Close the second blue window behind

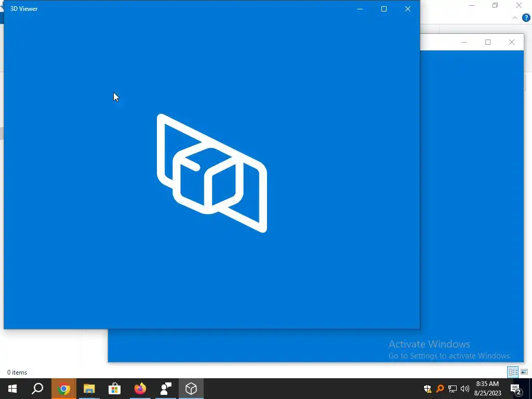tap(512, 42)
